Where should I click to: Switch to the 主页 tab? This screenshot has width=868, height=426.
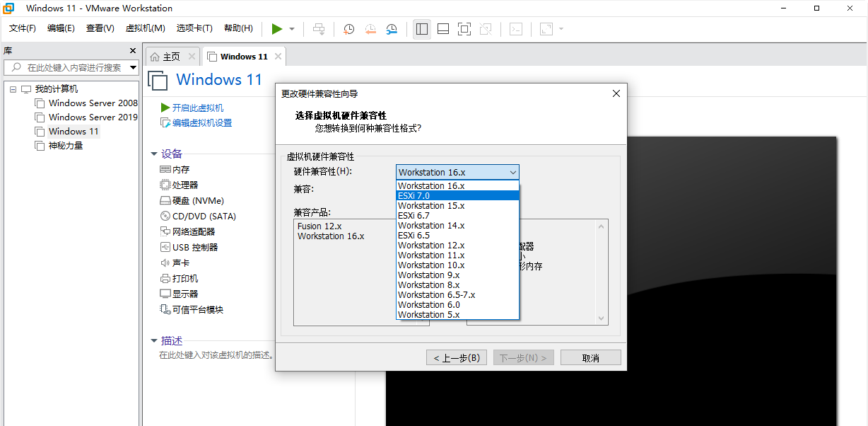[170, 55]
